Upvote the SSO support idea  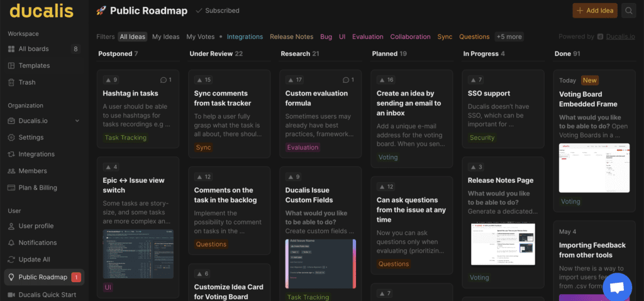tap(476, 80)
